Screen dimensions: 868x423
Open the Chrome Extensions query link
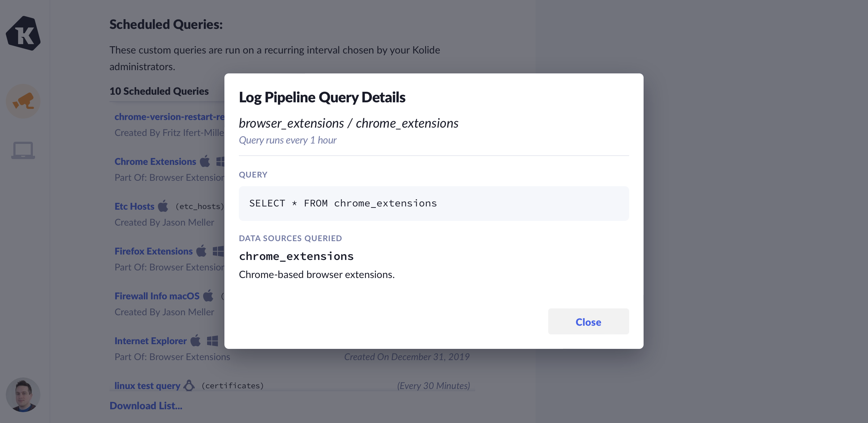point(155,162)
